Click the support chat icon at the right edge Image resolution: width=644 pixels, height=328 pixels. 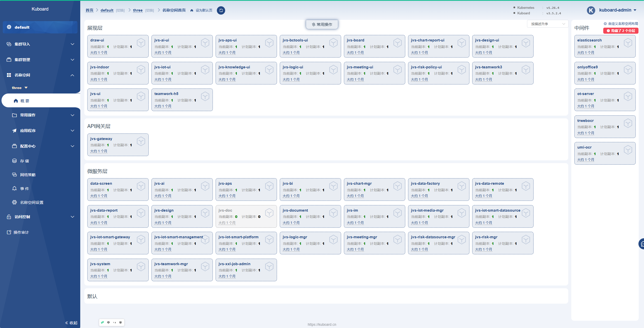click(x=642, y=244)
